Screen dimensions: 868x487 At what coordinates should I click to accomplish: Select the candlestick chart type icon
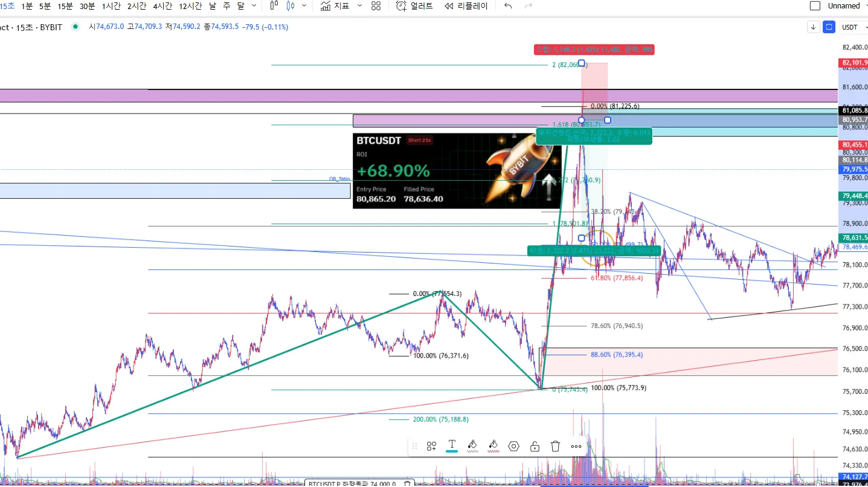(291, 6)
